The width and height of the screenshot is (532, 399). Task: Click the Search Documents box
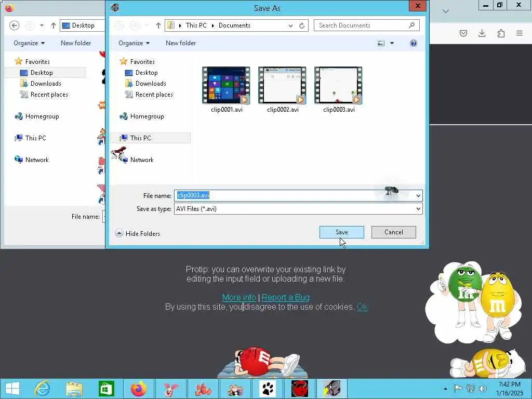[x=367, y=25]
